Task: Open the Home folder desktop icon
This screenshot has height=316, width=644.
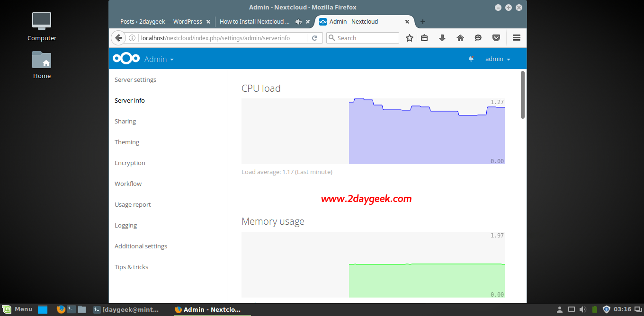Action: tap(42, 65)
